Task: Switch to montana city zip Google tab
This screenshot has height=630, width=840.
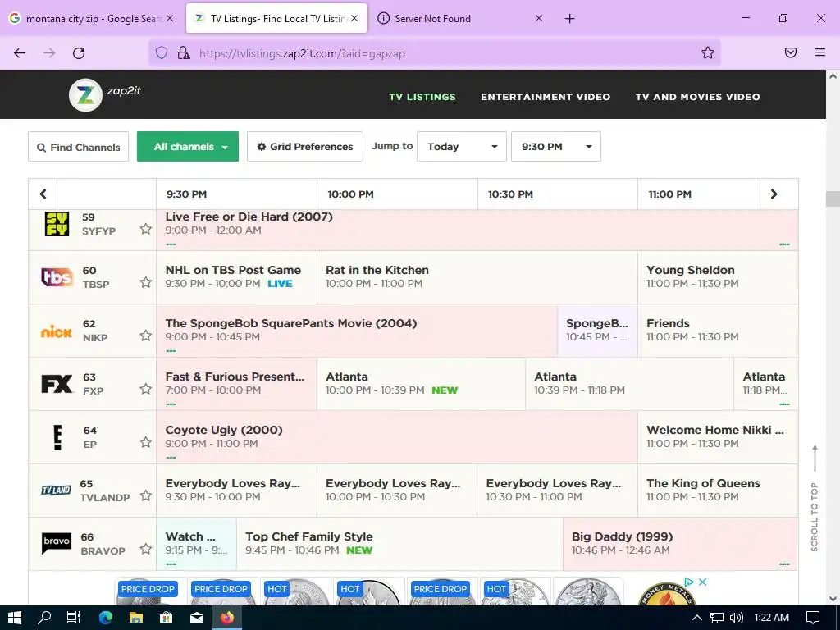Action: [x=93, y=19]
